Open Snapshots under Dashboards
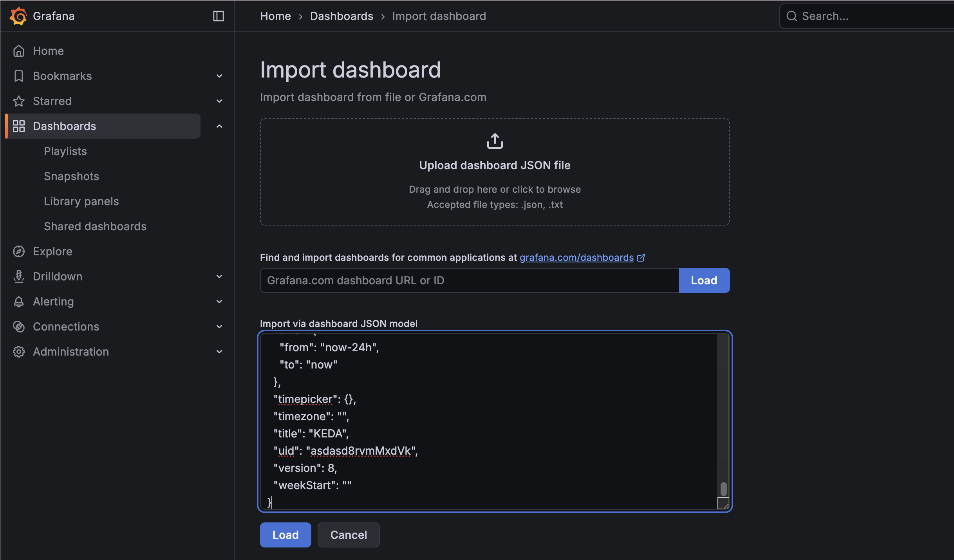954x560 pixels. 71,176
